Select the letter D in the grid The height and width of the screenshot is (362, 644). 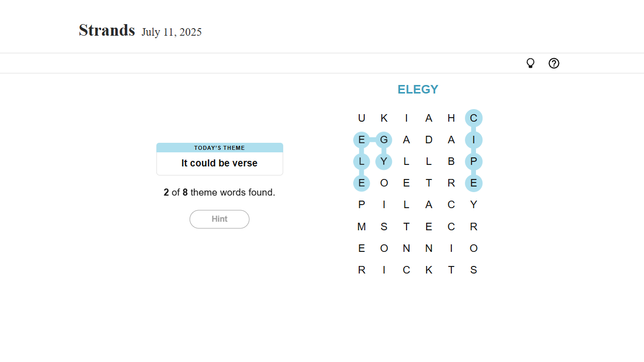[x=429, y=140]
